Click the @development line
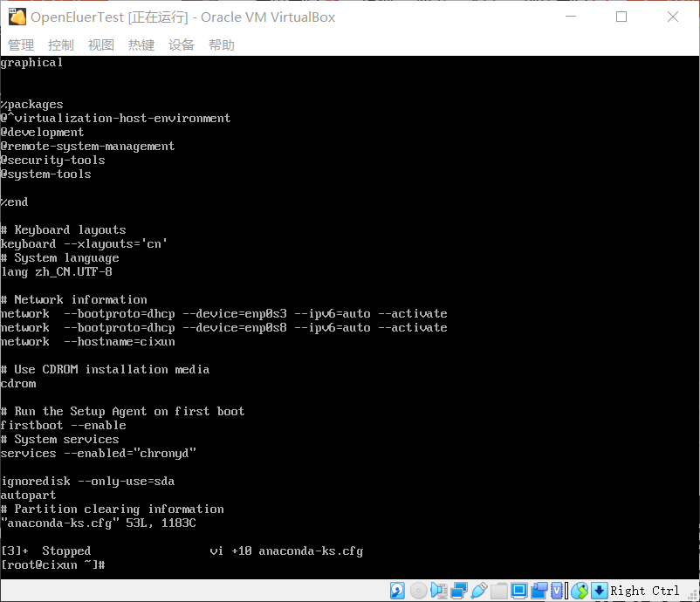The image size is (700, 602). pos(42,132)
